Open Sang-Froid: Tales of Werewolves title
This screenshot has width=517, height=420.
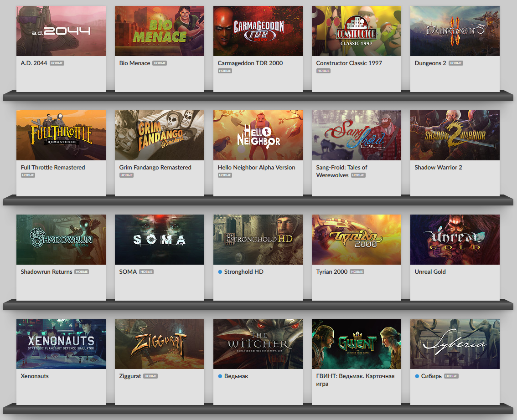pos(341,171)
